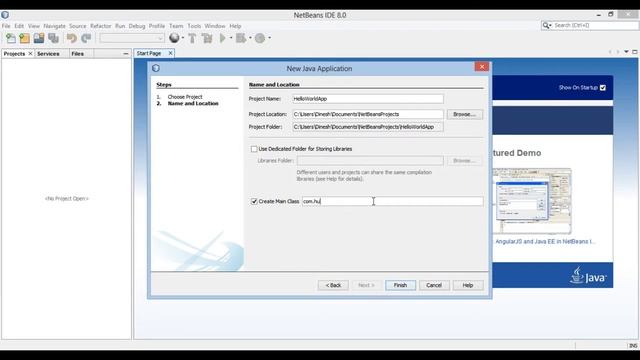Close the Start Page tab
640x360 pixels.
[171, 53]
